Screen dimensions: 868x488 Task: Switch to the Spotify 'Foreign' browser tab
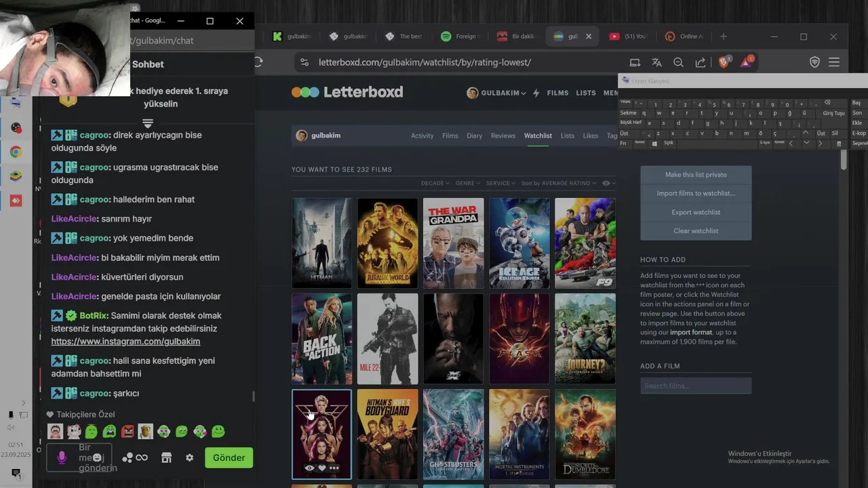click(x=460, y=37)
